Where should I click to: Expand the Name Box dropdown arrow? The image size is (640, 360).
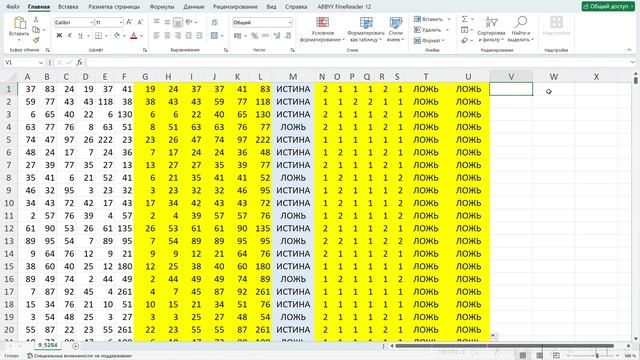[x=40, y=62]
